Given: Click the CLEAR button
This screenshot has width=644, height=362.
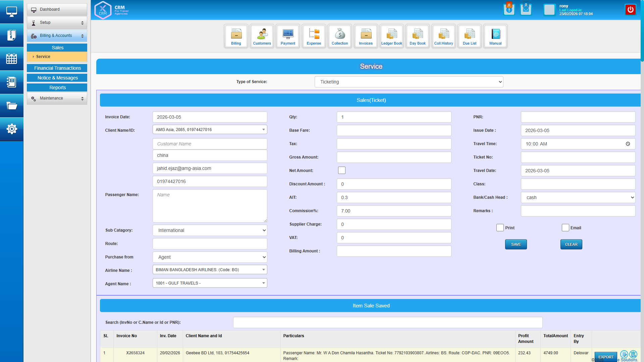Looking at the screenshot, I should tap(571, 244).
